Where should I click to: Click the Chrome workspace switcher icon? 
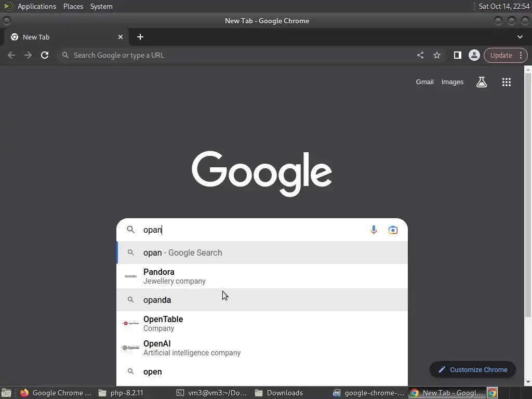tap(493, 393)
